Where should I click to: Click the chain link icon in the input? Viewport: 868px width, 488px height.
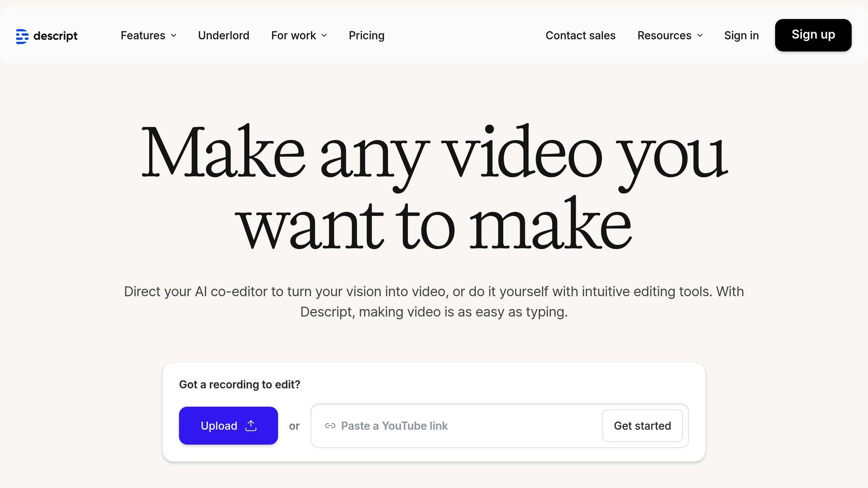[330, 426]
